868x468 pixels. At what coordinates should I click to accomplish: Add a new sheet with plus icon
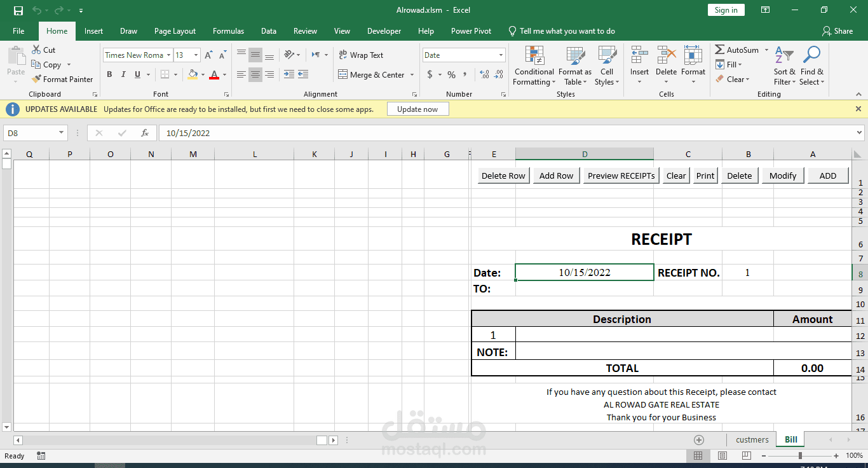[699, 440]
